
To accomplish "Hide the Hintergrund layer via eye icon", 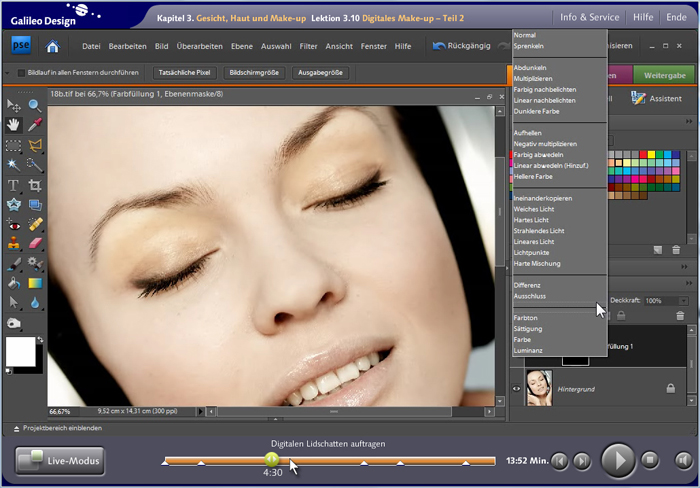I will (x=518, y=389).
